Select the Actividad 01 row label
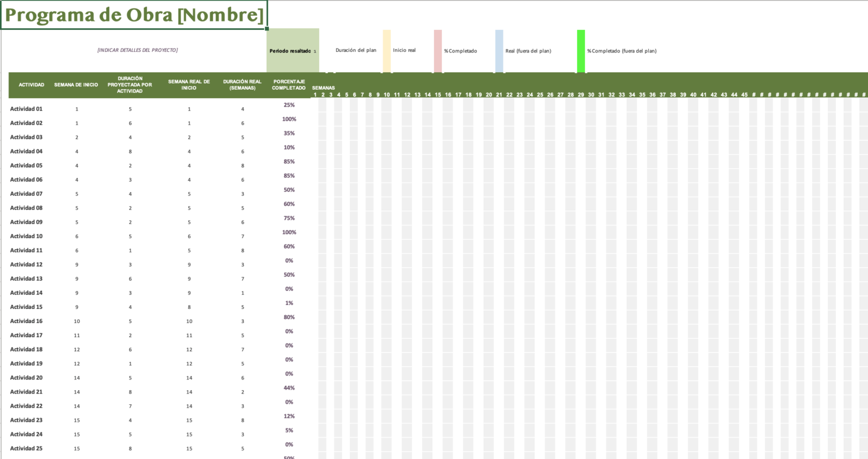 click(x=25, y=108)
